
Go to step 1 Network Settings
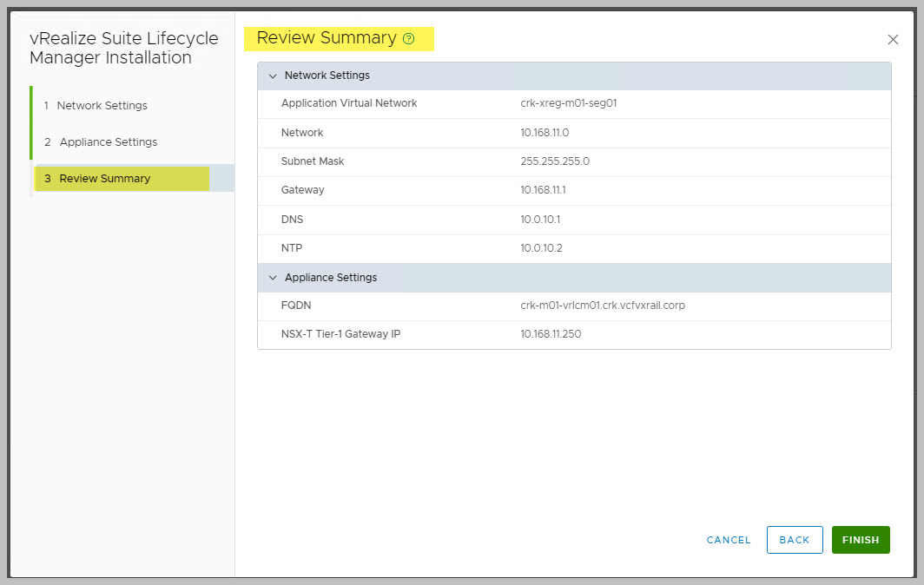pyautogui.click(x=102, y=106)
